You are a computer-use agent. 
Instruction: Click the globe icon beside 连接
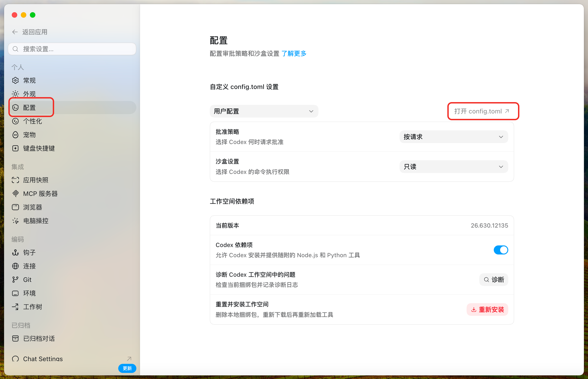(x=15, y=266)
